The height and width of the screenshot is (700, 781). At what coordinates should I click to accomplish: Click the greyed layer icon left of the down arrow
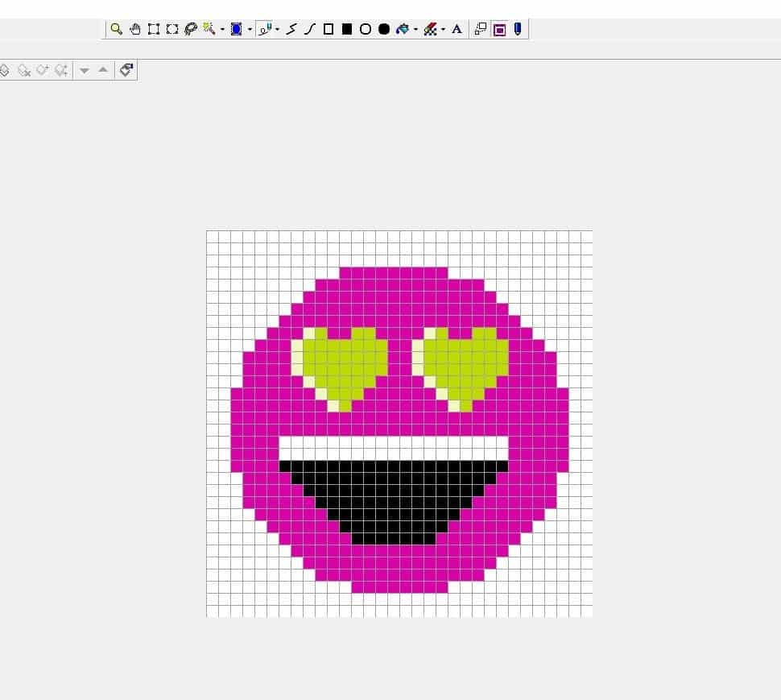tap(61, 71)
